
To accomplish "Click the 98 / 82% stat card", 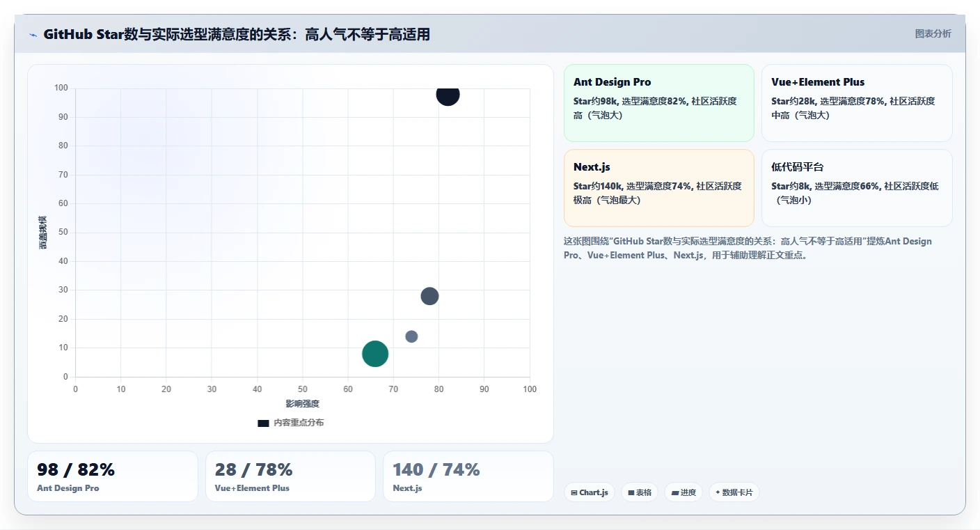I will coord(113,476).
